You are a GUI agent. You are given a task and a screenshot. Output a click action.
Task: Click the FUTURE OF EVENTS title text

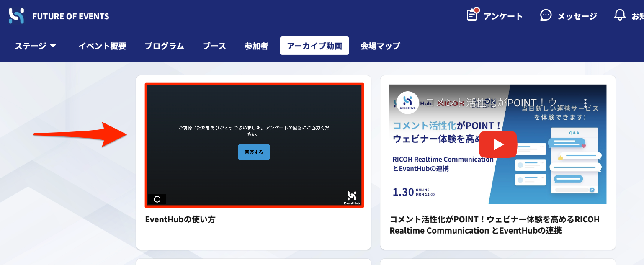point(71,17)
